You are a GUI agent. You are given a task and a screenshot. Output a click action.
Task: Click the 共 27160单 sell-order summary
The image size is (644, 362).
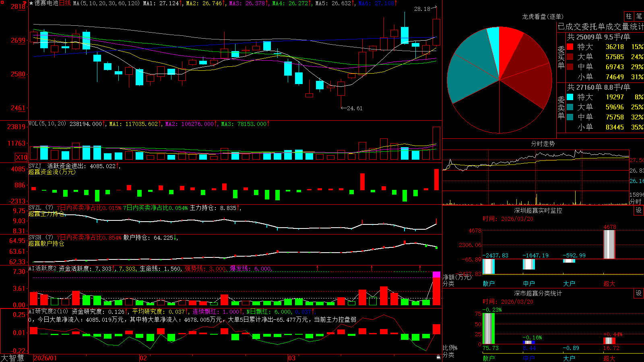click(599, 87)
